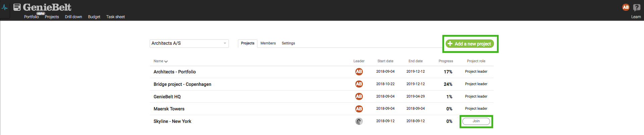644x135 pixels.
Task: Open the Maersk Towers project
Action: [x=169, y=109]
